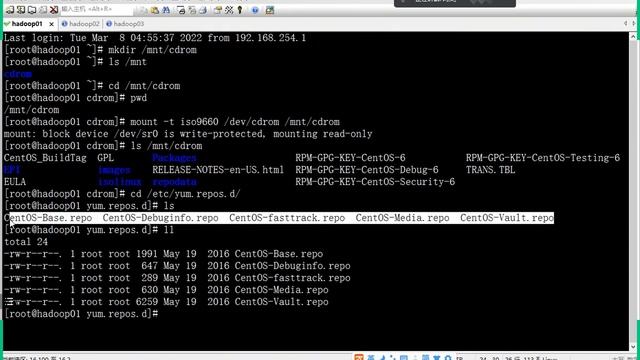Switch to the hadoop02 tab

[81, 24]
